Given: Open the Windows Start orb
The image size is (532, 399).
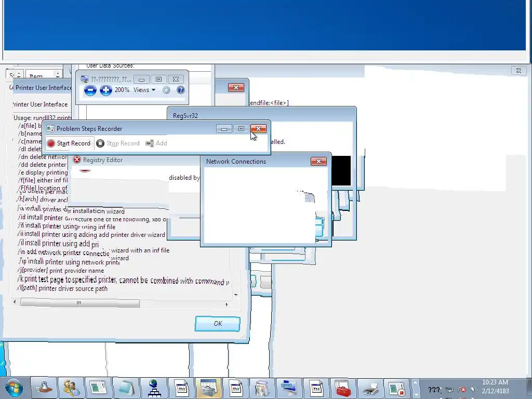Looking at the screenshot, I should pyautogui.click(x=14, y=388).
